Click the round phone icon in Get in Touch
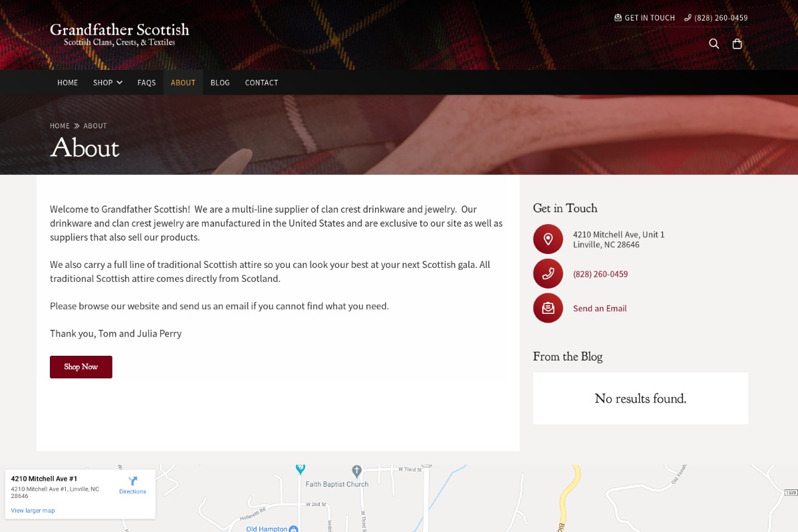The image size is (798, 532). [x=548, y=273]
